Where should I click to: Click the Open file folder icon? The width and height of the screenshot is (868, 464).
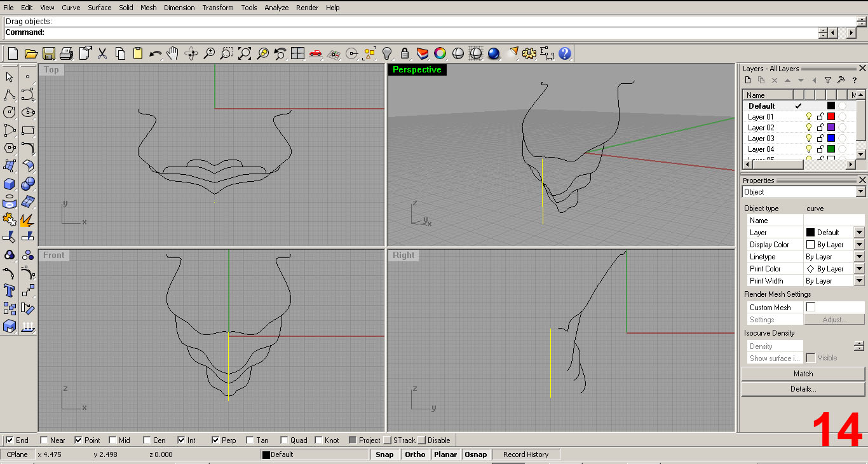point(31,53)
